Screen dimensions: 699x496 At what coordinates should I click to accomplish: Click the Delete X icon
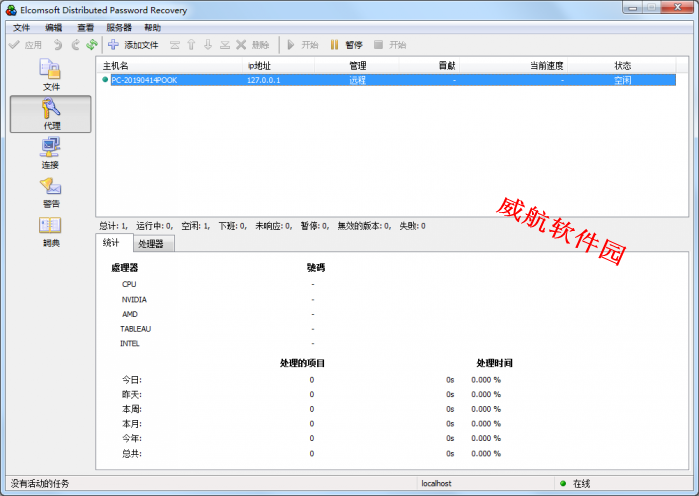coord(241,45)
